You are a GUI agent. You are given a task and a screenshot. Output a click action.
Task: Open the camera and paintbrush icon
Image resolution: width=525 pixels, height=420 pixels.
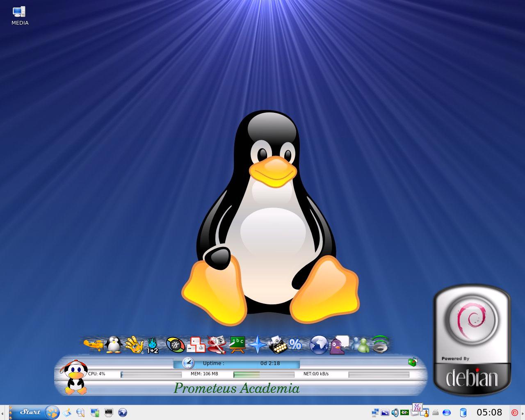point(217,345)
